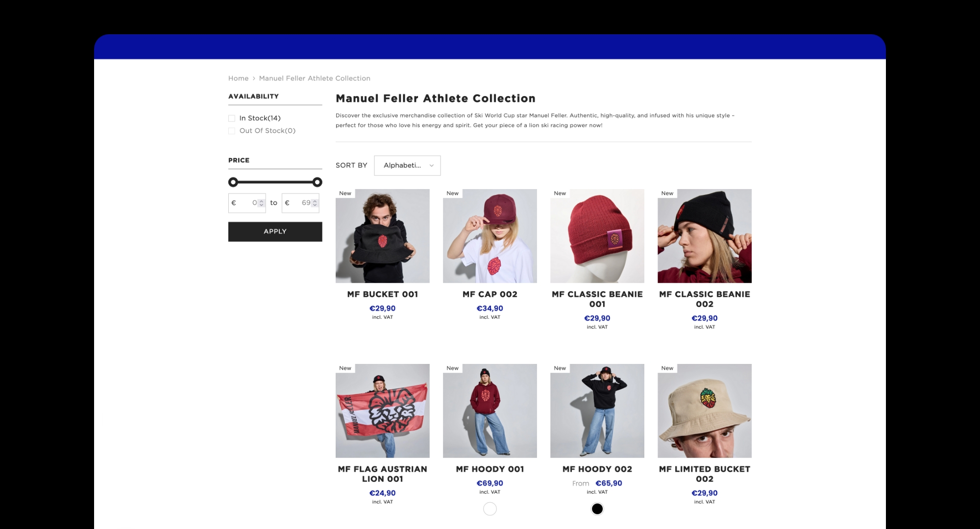
Task: Select black color swatch for MF Hoody 002
Action: click(x=597, y=509)
